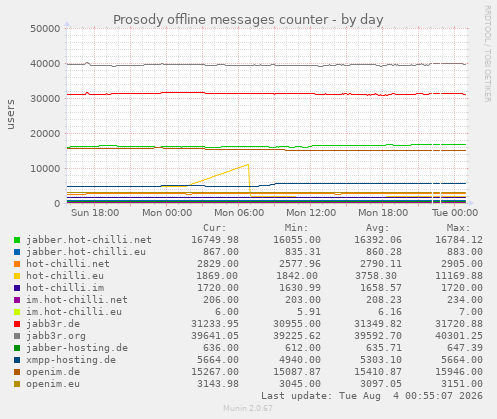This screenshot has width=497, height=419.
Task: Click the jabb3r.org gray legend swatch
Action: 17,336
